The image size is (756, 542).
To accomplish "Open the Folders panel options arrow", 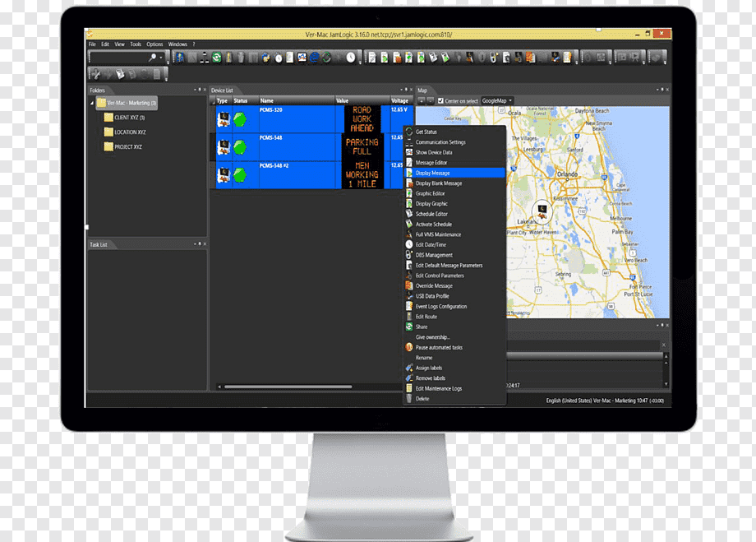I will point(195,90).
